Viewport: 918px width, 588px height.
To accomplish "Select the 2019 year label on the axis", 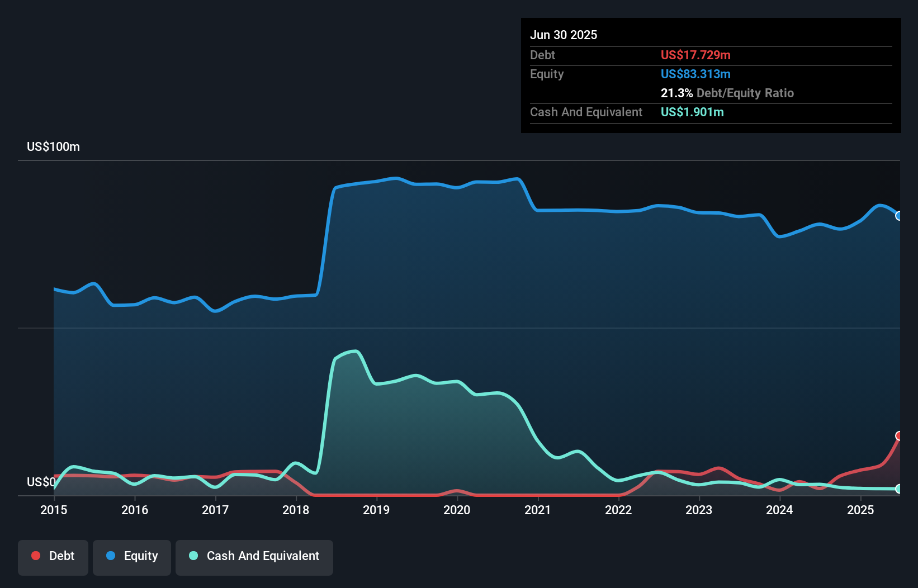I will [x=376, y=510].
